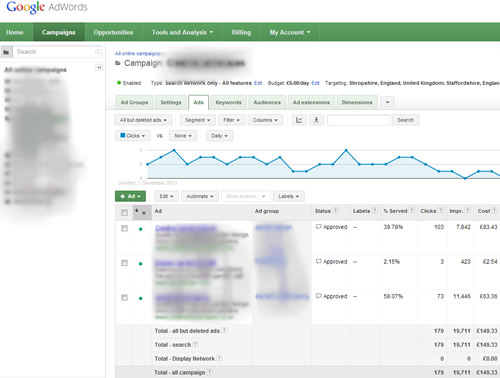This screenshot has height=378, width=500.
Task: Sort table by the Ad group column header
Action: 267,211
